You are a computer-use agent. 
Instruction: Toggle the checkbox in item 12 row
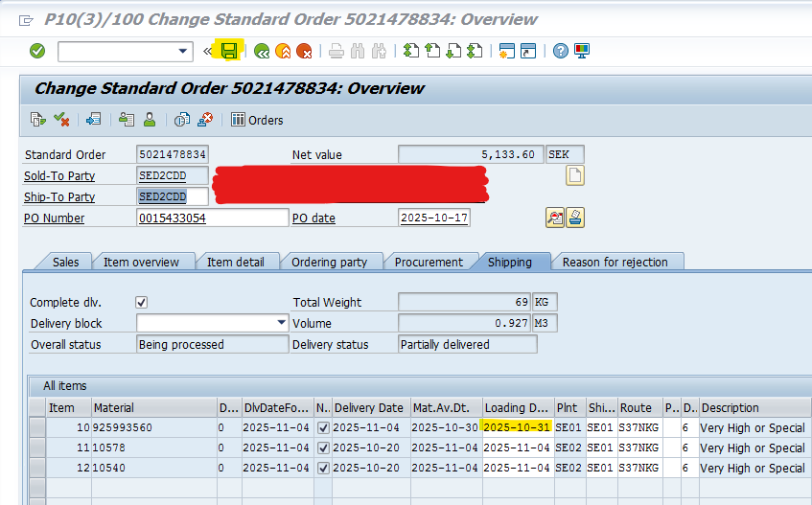tap(323, 469)
